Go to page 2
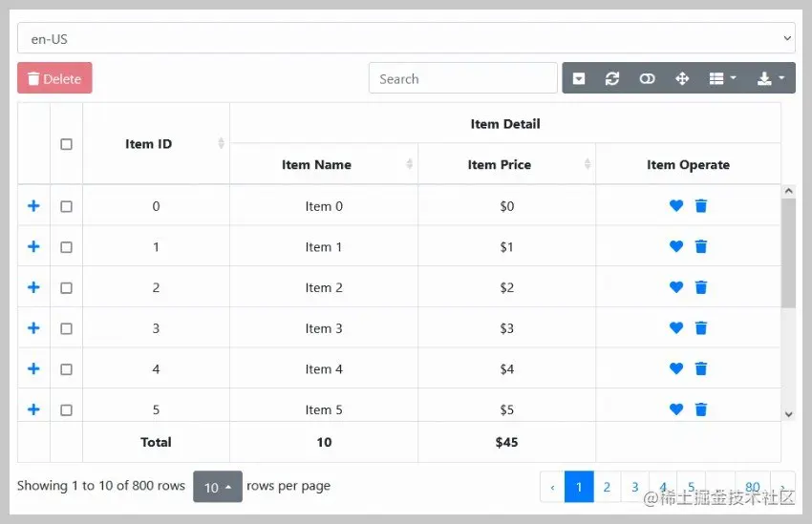 (607, 487)
